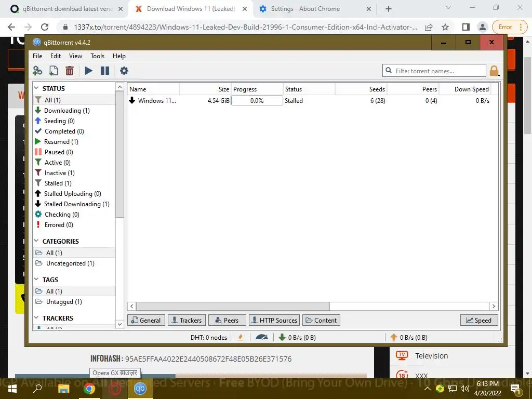Open the File menu

click(x=37, y=56)
